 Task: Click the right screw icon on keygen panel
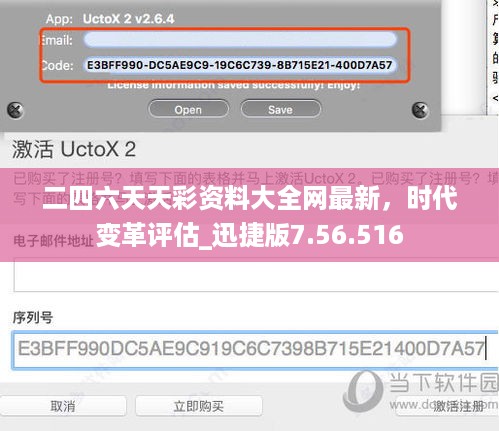[x=420, y=110]
